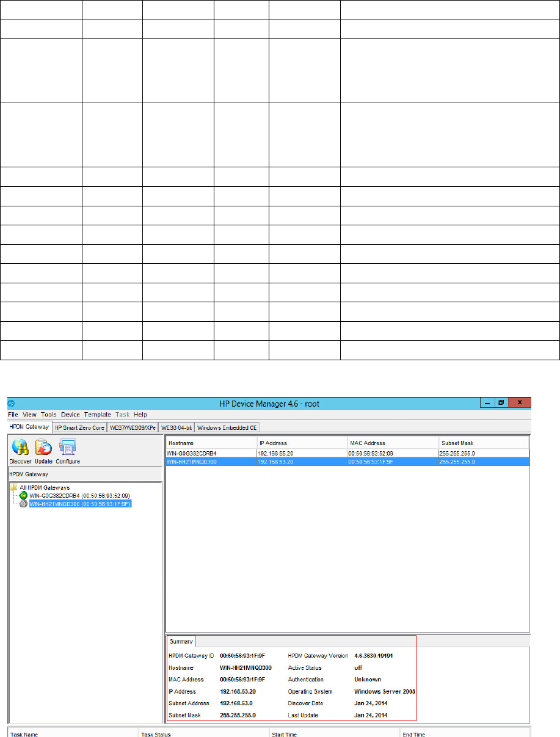Click Active Status value off
This screenshot has width=560, height=737.
[358, 668]
